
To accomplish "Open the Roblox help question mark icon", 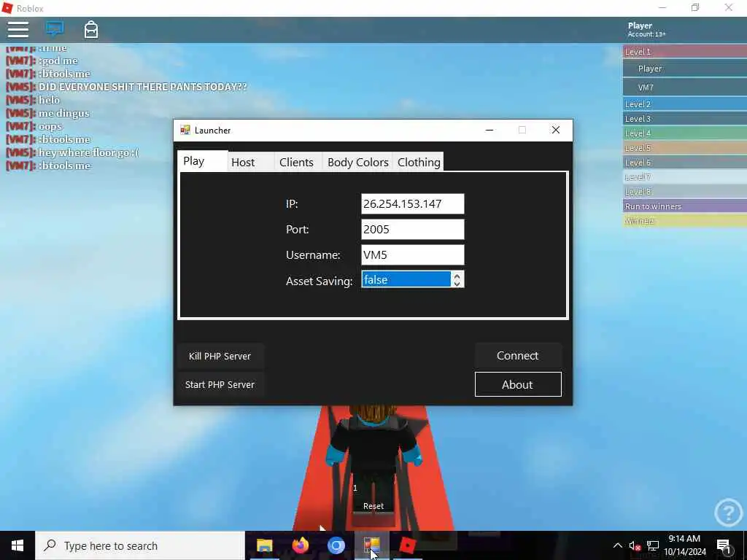I will pos(728,512).
